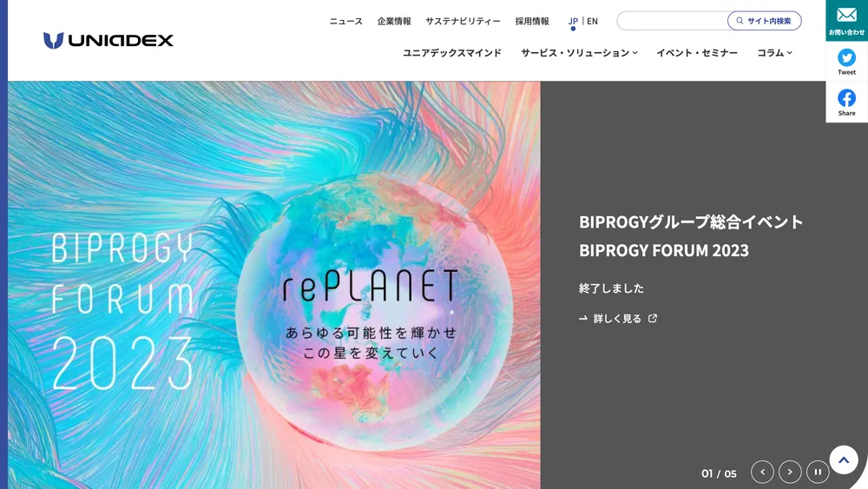Viewport: 868px width, 489px height.
Task: Share page via Twitter Tweet icon
Action: [846, 62]
